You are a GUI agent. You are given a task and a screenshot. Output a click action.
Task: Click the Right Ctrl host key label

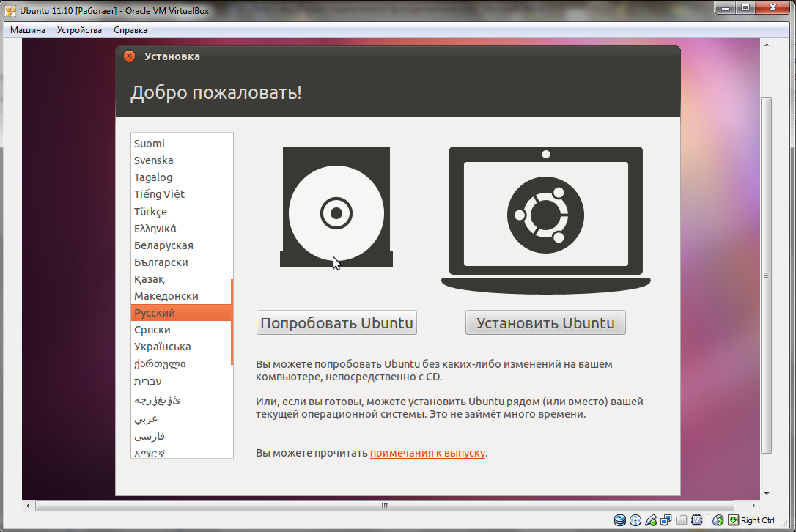(x=757, y=520)
